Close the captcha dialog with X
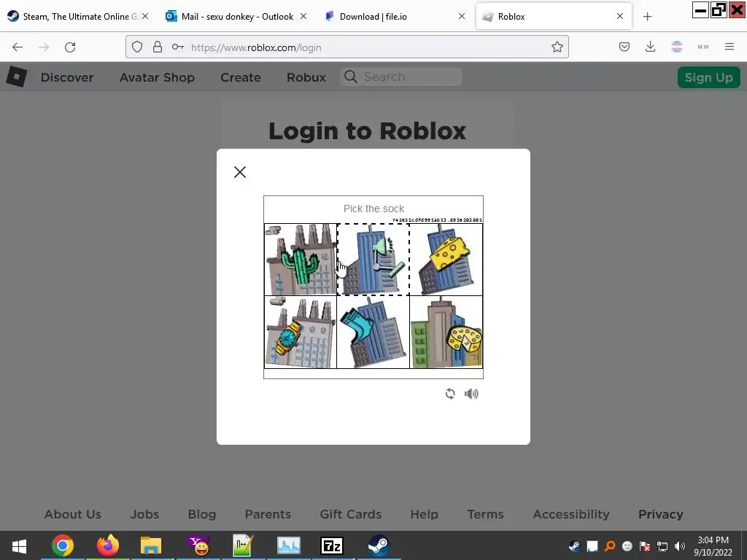The image size is (747, 560). pos(240,172)
